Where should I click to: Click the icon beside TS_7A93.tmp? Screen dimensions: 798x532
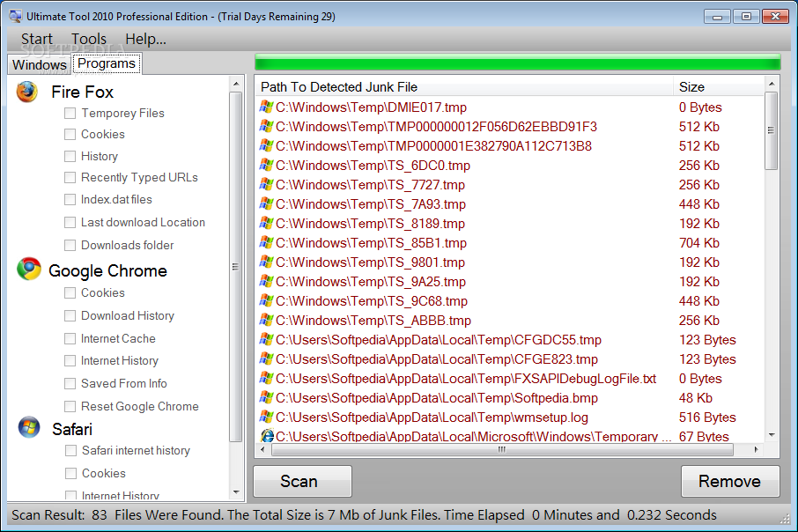pyautogui.click(x=267, y=203)
